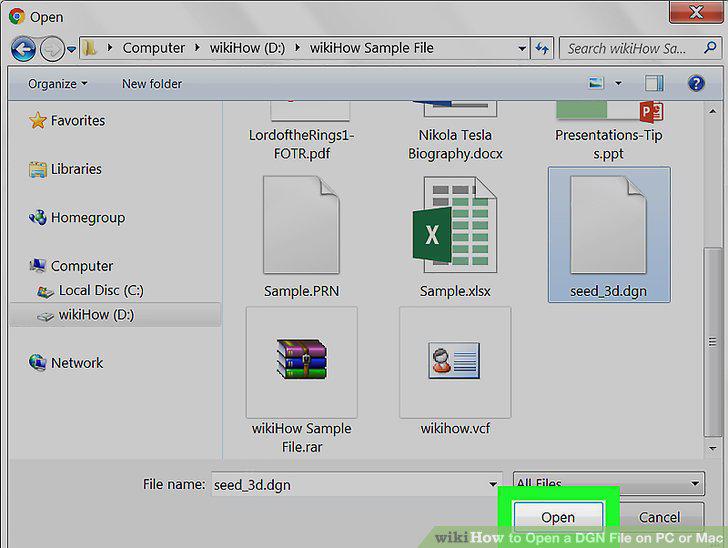Image resolution: width=728 pixels, height=548 pixels.
Task: Click the Sample.xlsx file name
Action: (x=455, y=291)
